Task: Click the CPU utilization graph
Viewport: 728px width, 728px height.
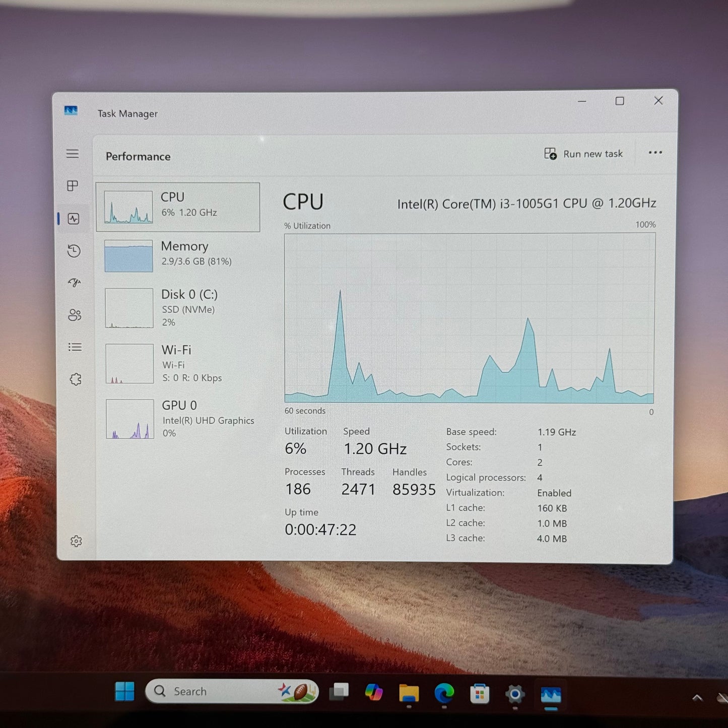Action: tap(470, 318)
